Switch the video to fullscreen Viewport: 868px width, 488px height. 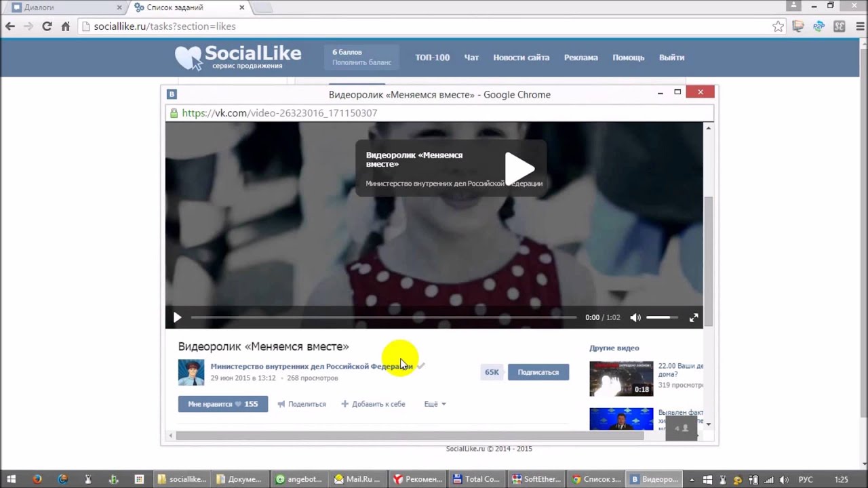pos(694,317)
